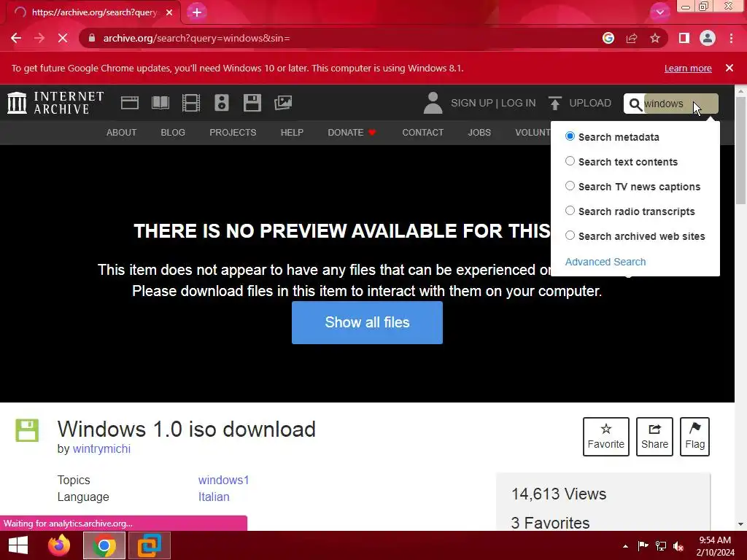Screen dimensions: 747x560
Task: Click scrollbar down arrow
Action: (741, 524)
